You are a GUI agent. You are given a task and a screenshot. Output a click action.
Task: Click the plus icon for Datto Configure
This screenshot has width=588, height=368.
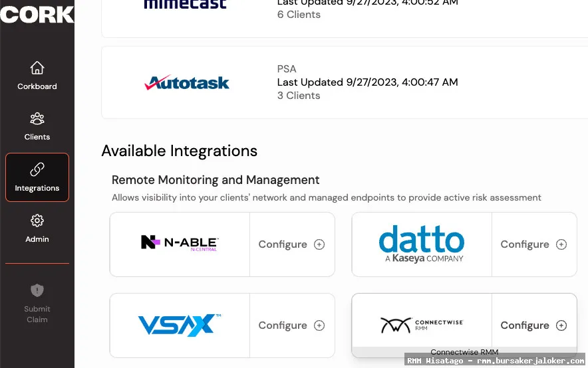pos(561,244)
